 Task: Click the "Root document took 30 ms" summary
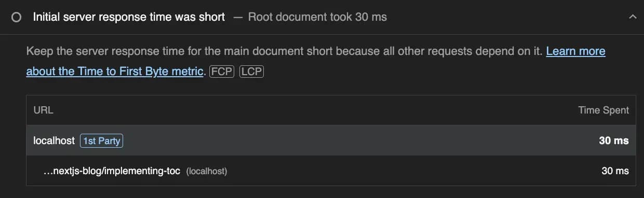pos(317,17)
